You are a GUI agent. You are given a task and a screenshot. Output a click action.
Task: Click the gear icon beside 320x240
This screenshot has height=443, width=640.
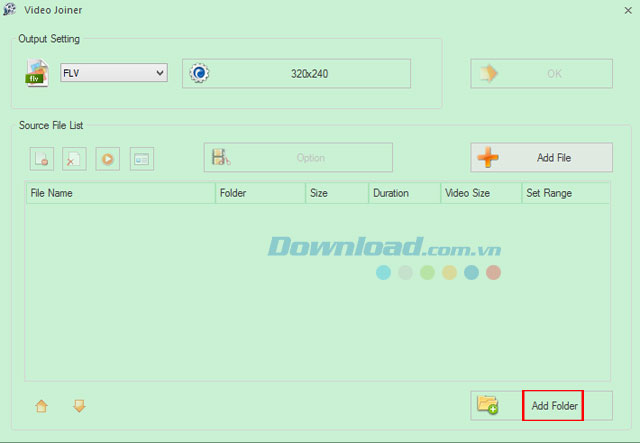tap(199, 73)
